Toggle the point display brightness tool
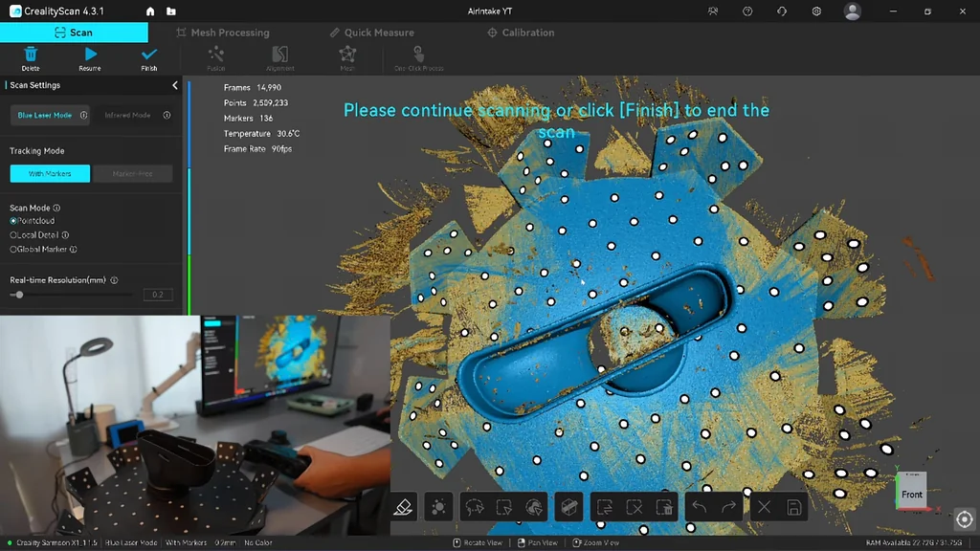 pos(438,507)
